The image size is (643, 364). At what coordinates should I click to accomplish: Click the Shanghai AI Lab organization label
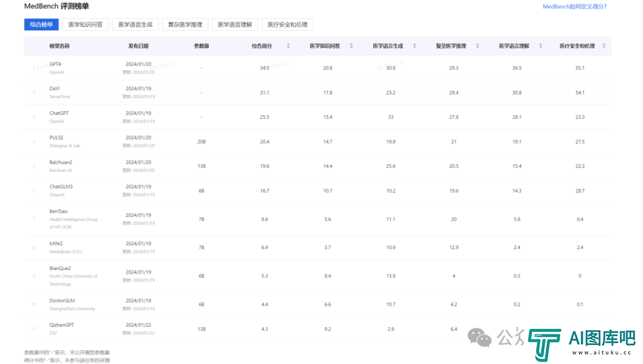[65, 146]
